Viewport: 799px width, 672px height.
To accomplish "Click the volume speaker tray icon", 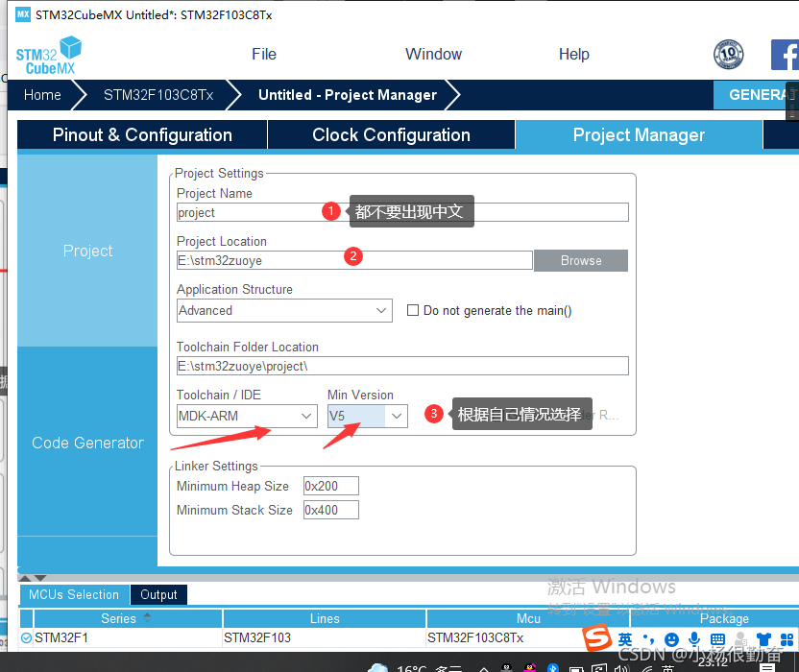I will coord(622,668).
